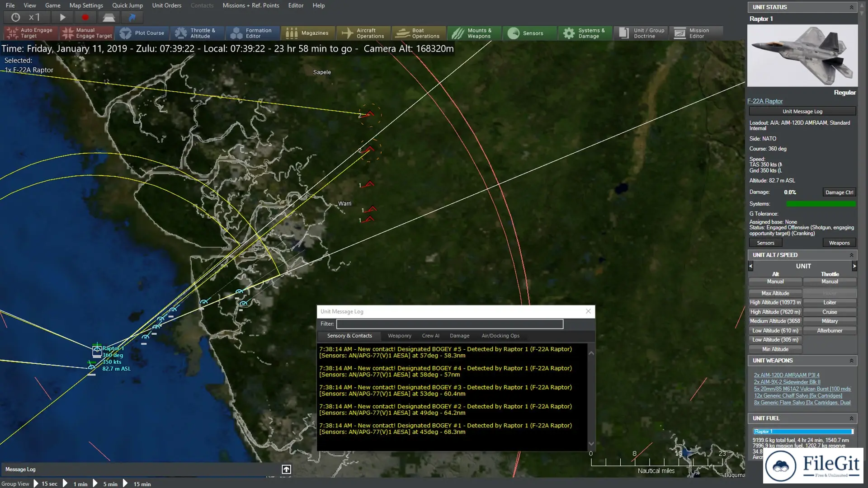
Task: Open Missions + Ref. Points menu
Action: (x=251, y=5)
